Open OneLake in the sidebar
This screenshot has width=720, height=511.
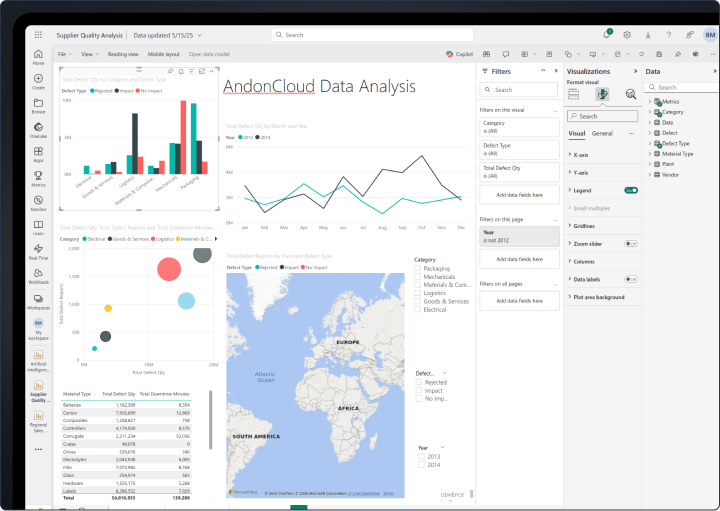(x=38, y=130)
